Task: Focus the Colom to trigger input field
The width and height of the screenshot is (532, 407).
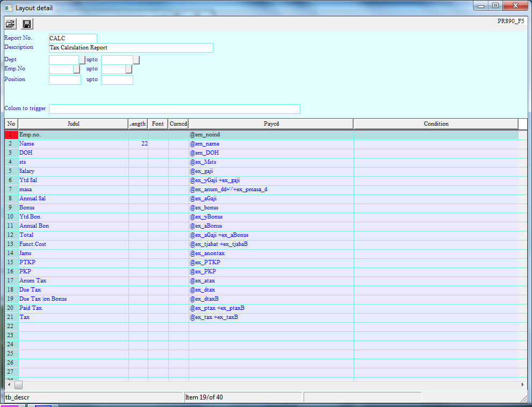Action: click(174, 109)
